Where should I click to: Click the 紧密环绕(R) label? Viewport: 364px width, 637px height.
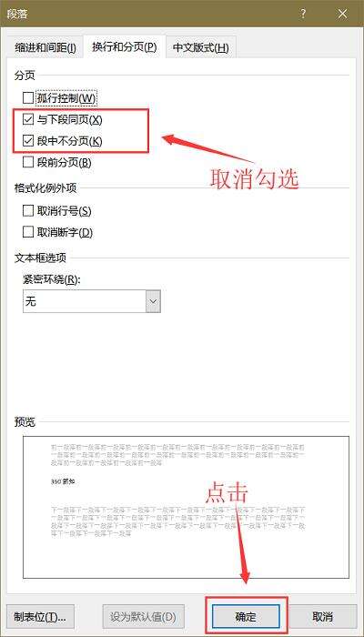coord(52,280)
